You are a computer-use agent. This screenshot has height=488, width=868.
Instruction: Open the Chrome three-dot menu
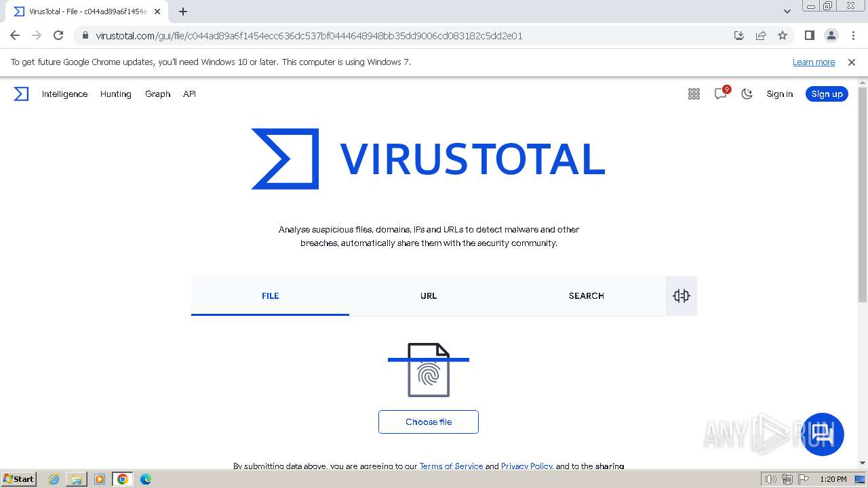[x=853, y=36]
